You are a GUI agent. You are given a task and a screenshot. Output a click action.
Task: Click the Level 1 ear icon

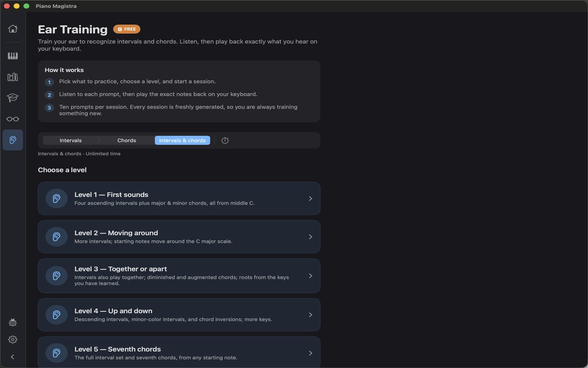[57, 199]
